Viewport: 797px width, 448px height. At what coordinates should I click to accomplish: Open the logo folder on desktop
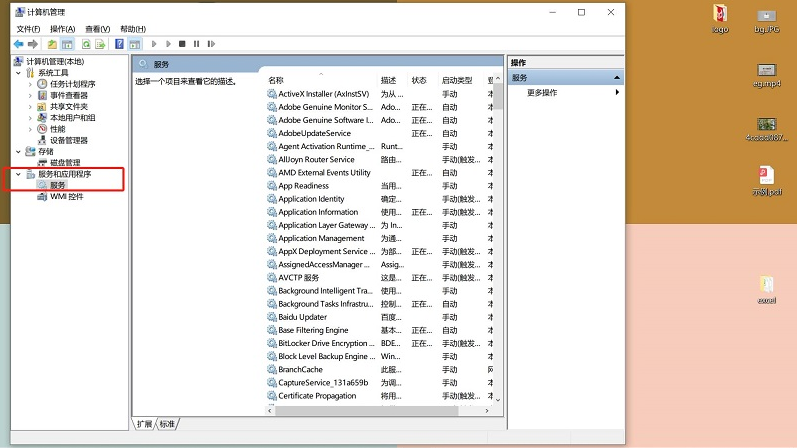720,17
